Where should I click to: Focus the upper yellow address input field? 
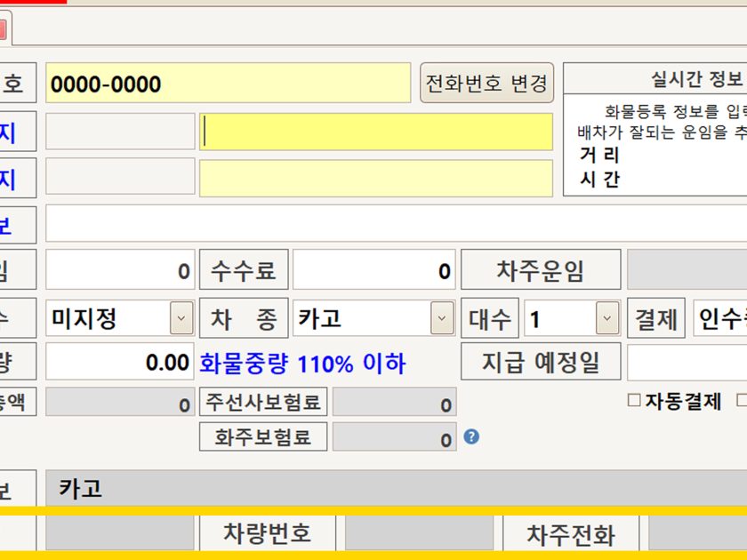coord(375,132)
